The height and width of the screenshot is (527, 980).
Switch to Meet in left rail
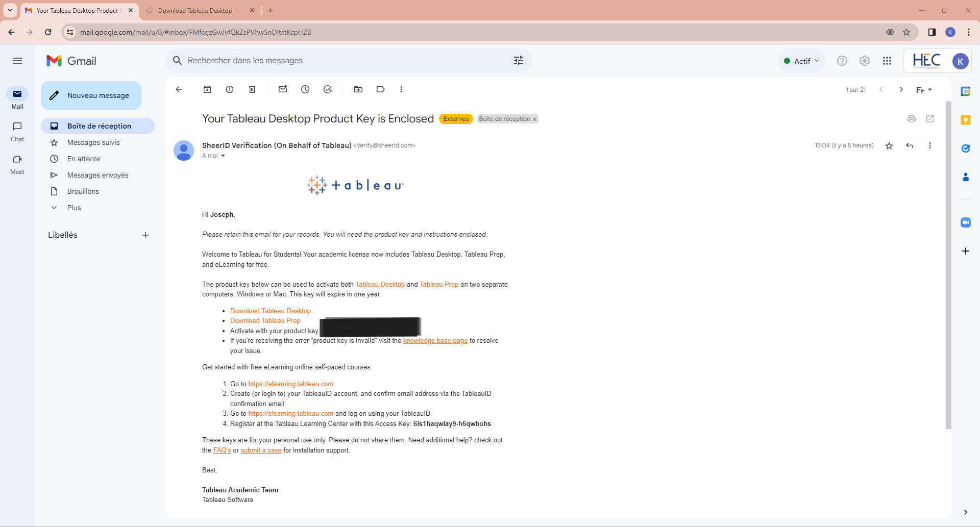tap(17, 164)
